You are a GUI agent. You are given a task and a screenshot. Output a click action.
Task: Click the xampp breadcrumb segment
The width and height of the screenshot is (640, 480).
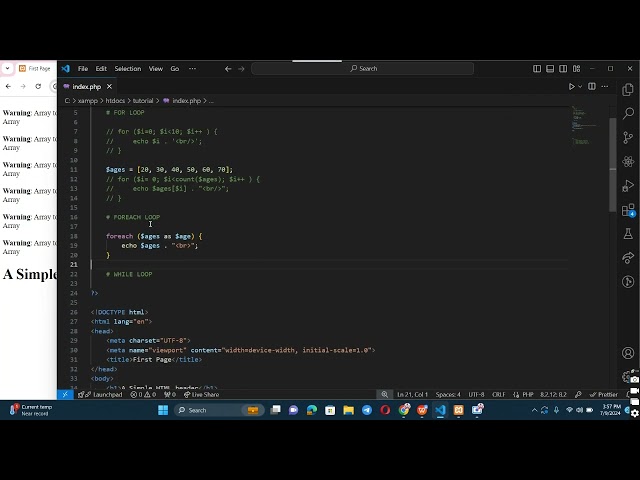point(88,101)
